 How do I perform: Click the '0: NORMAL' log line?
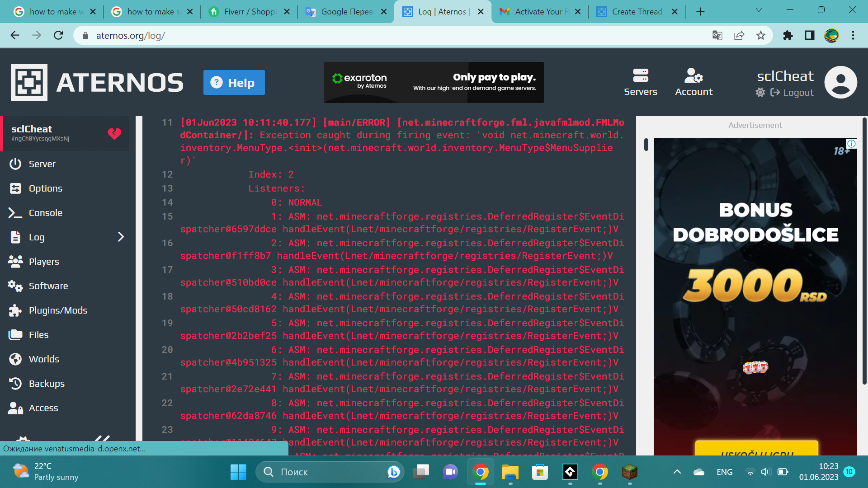(297, 202)
